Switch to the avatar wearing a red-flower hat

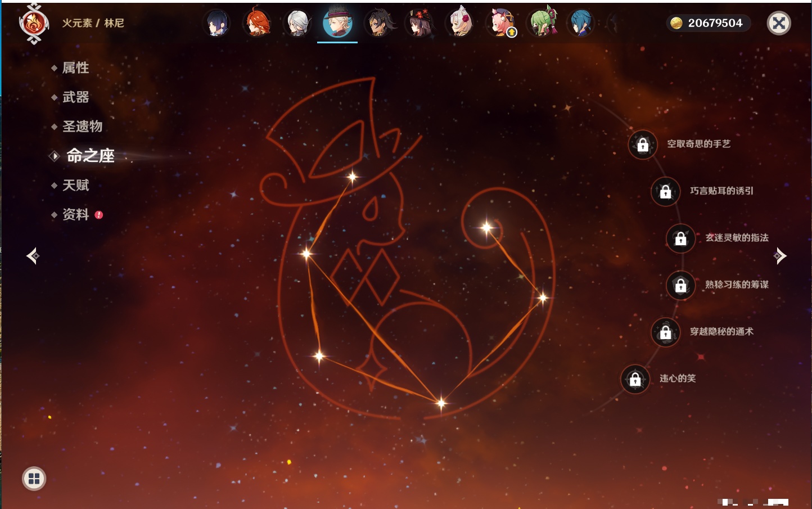419,24
